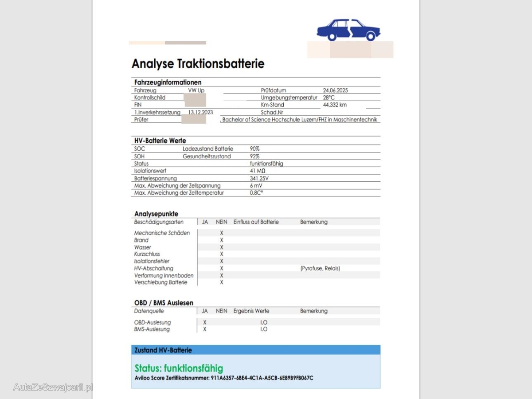Click the blue car logo icon
The image size is (532, 399).
[348, 30]
